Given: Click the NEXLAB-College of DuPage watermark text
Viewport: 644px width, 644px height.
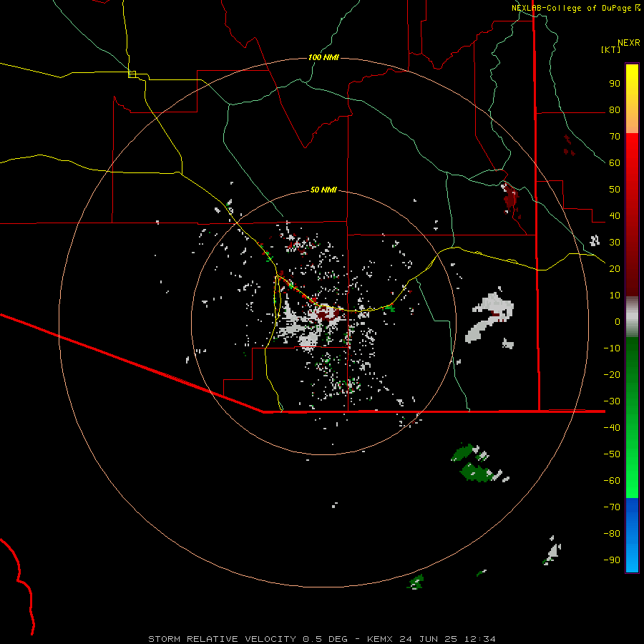Looking at the screenshot, I should pos(575,8).
